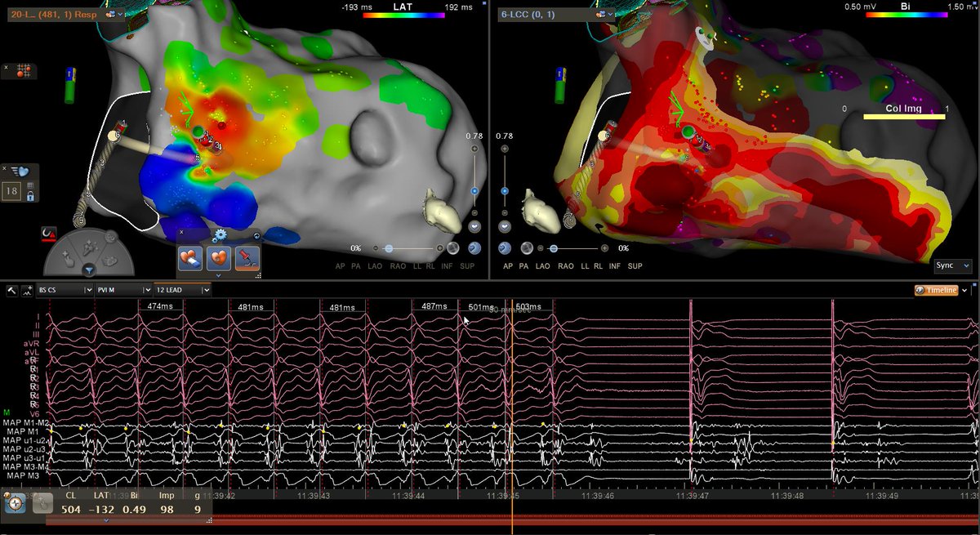Click the blue funnel filter at radial menu bottom
980x535 pixels.
pos(89,270)
